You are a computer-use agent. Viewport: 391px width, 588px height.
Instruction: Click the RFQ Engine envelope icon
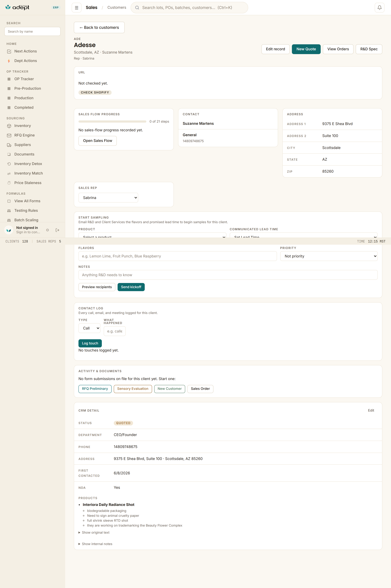[x=9, y=135]
